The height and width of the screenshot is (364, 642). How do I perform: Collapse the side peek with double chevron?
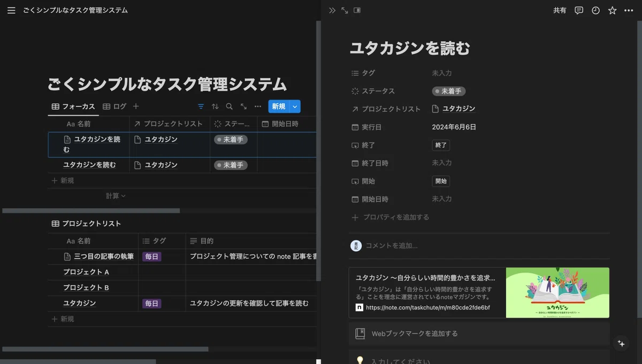[x=332, y=10]
